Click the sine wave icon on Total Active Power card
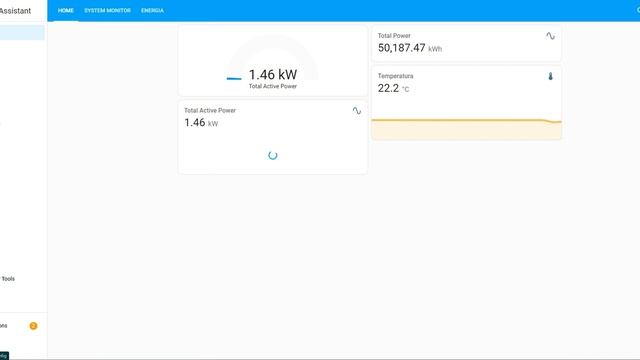Image resolution: width=640 pixels, height=360 pixels. [x=357, y=111]
